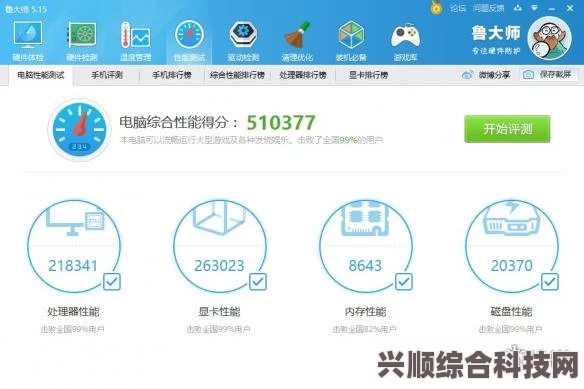Screen dimensions: 584x389
Task: Uncheck the 磁盘性能 test checkbox
Action: (x=550, y=281)
